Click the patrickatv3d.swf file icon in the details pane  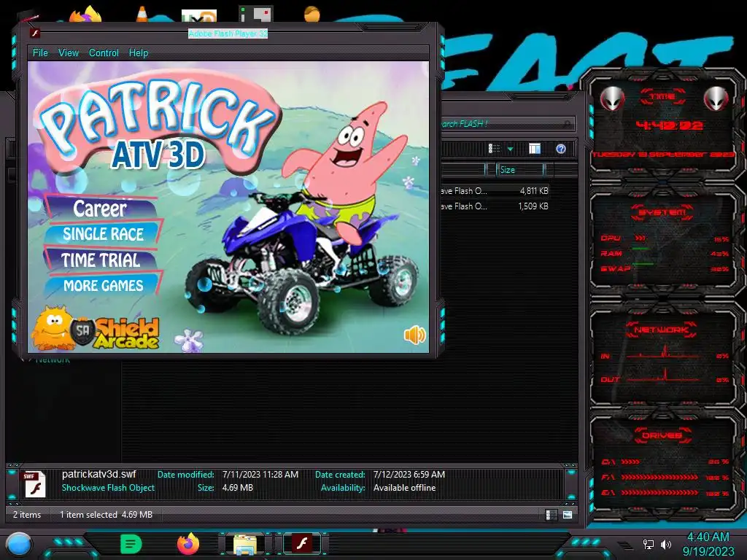click(35, 484)
